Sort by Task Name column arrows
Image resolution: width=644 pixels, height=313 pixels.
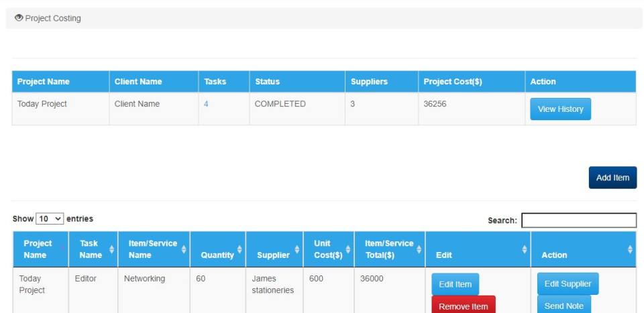112,249
